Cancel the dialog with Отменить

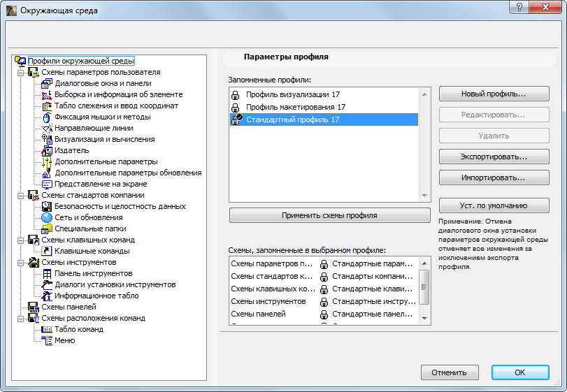pos(450,372)
